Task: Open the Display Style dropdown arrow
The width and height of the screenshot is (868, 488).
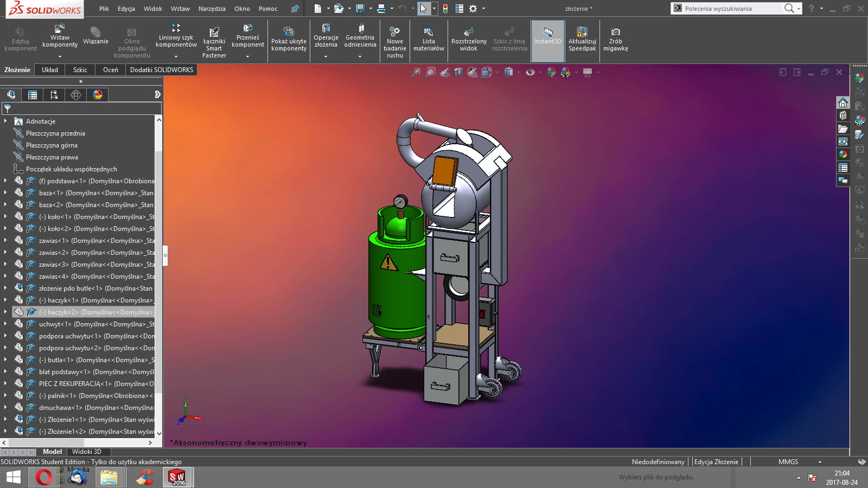Action: tap(519, 72)
